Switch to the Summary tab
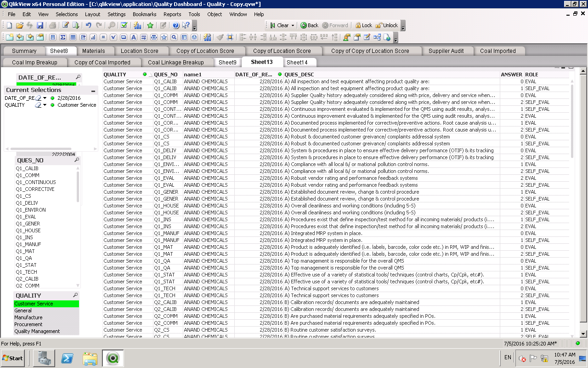Viewport: 588px width, 368px height. (24, 51)
